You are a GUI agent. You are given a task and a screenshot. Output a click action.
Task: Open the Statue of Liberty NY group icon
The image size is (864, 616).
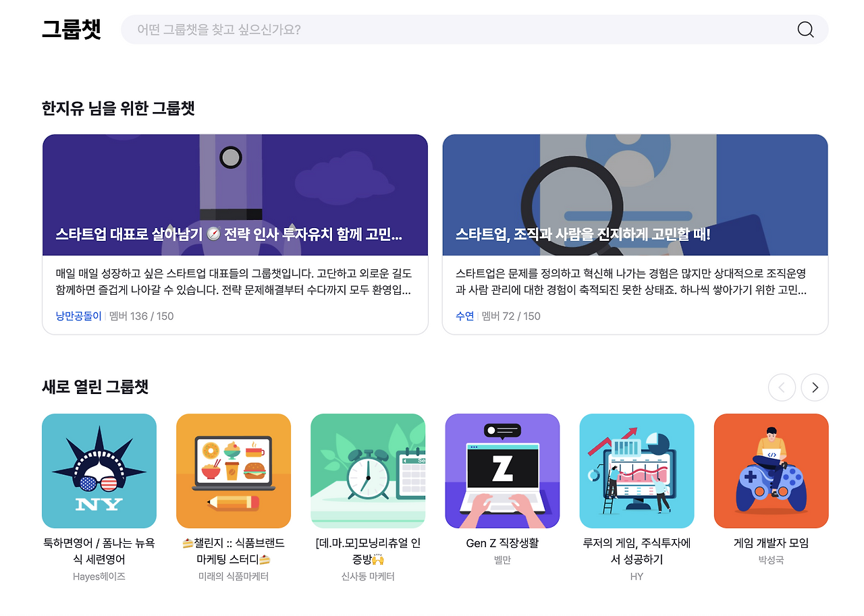point(99,471)
